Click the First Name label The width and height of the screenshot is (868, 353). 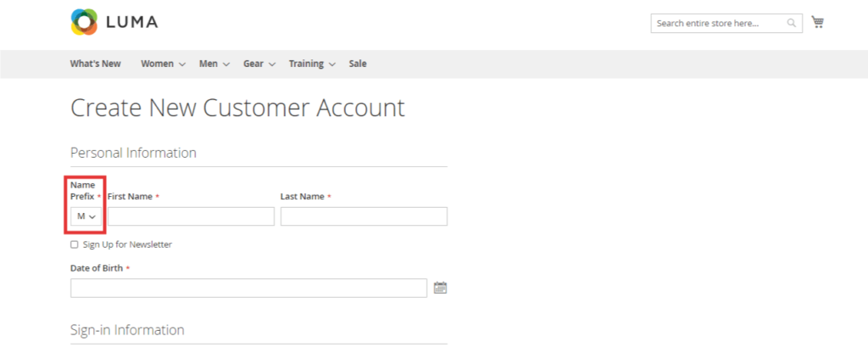pos(130,197)
